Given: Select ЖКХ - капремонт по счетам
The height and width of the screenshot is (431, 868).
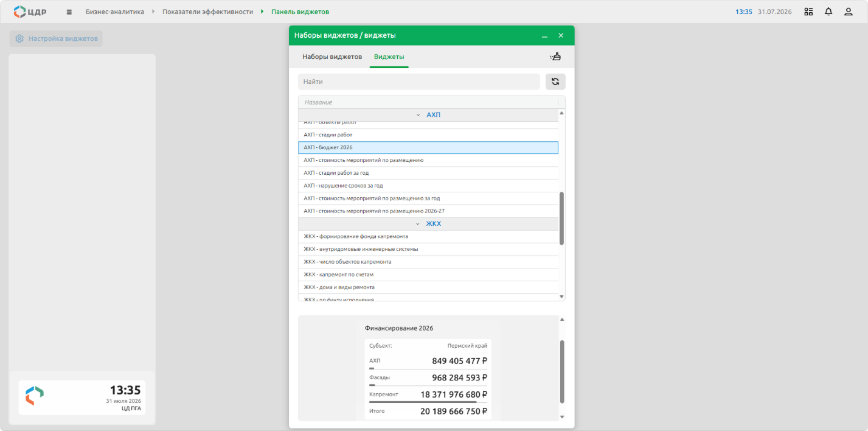Looking at the screenshot, I should tap(428, 275).
